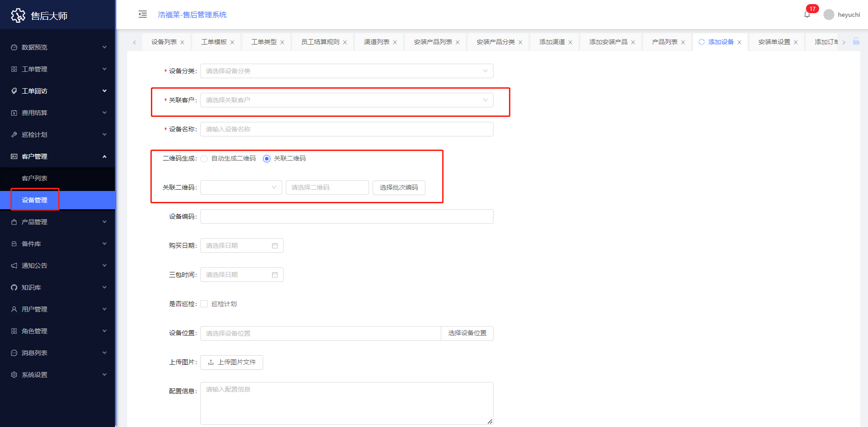Enable the 巡检计划 checkbox
The width and height of the screenshot is (868, 427).
click(205, 304)
